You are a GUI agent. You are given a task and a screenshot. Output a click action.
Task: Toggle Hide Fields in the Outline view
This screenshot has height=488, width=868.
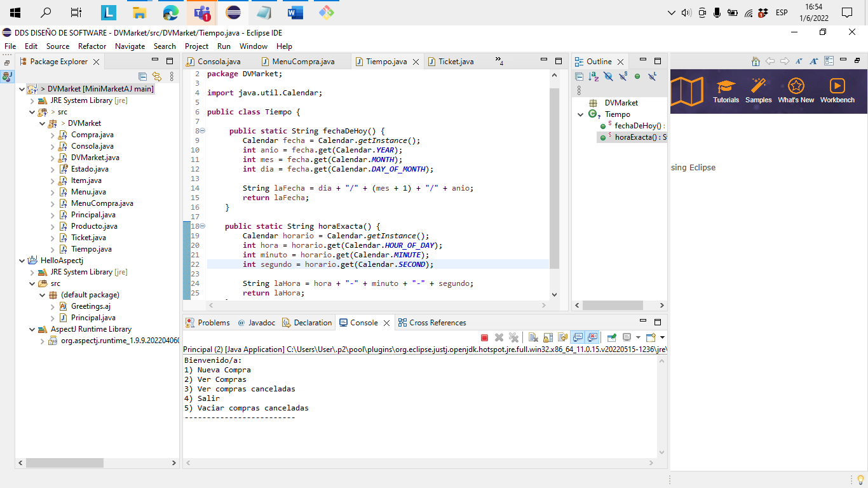[x=608, y=76]
